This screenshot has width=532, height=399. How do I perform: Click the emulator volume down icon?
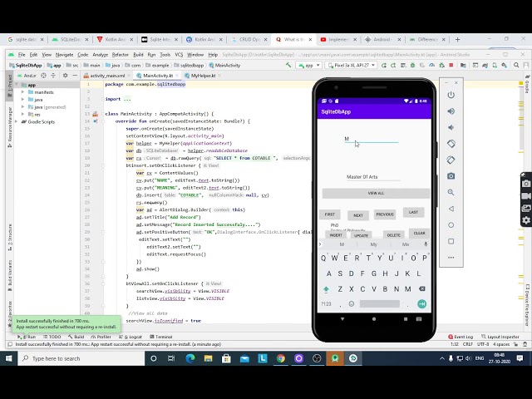(x=451, y=127)
